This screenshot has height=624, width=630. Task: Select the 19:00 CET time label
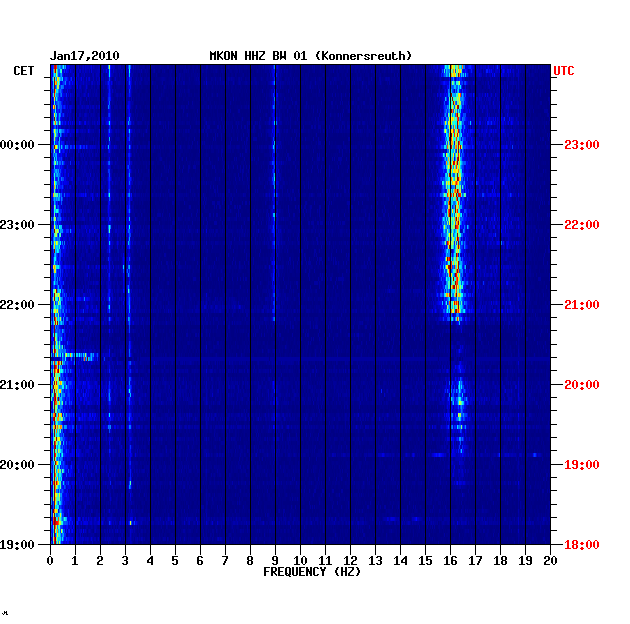(x=17, y=544)
